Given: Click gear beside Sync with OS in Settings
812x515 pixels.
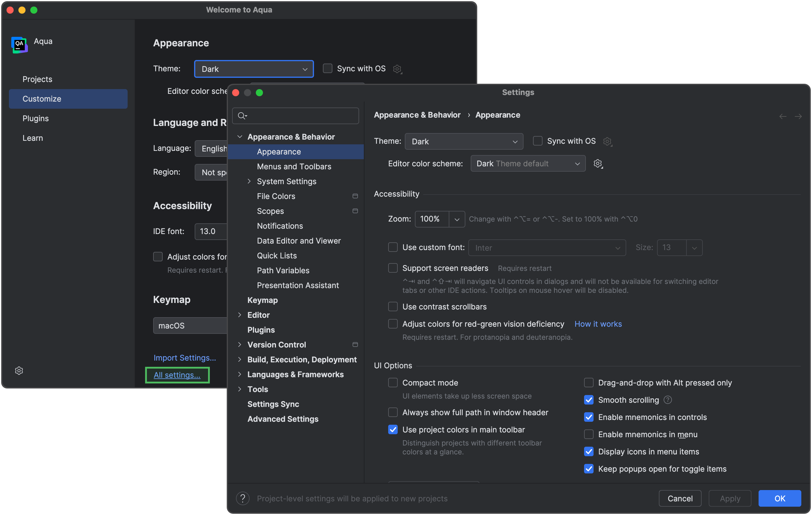Looking at the screenshot, I should click(608, 141).
